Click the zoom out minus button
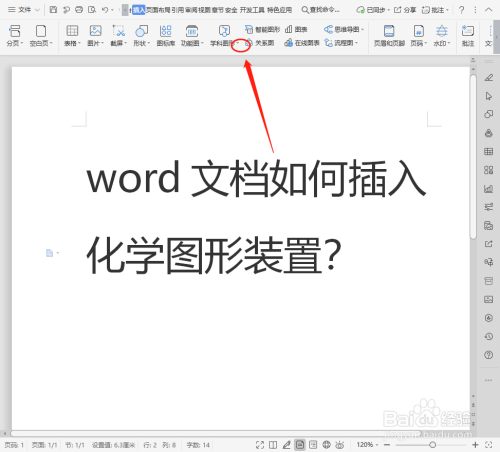The image size is (500, 452). [387, 445]
